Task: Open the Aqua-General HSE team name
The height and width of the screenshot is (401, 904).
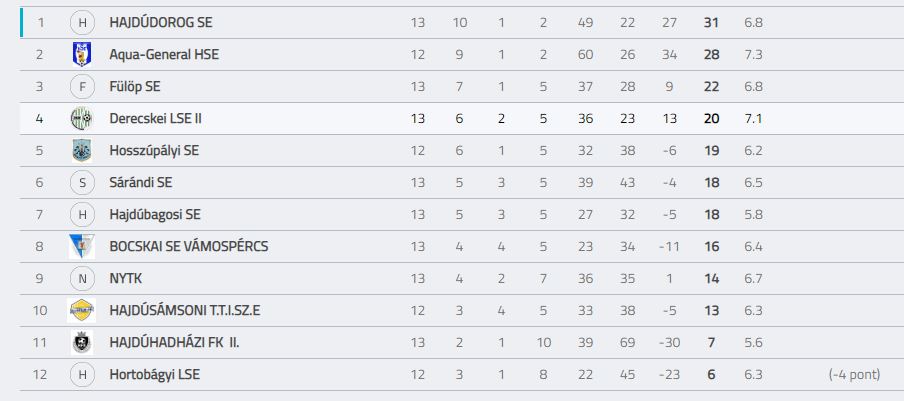Action: point(164,55)
